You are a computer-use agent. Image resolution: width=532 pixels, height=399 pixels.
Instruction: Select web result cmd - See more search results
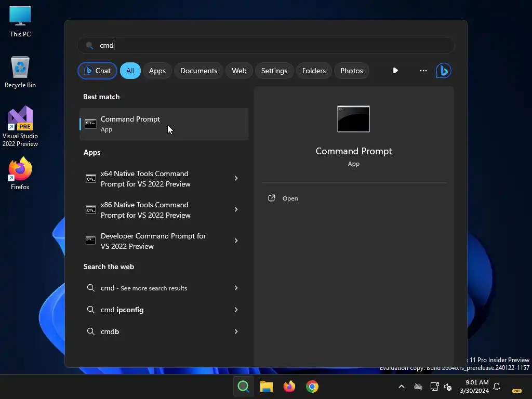[x=164, y=288]
